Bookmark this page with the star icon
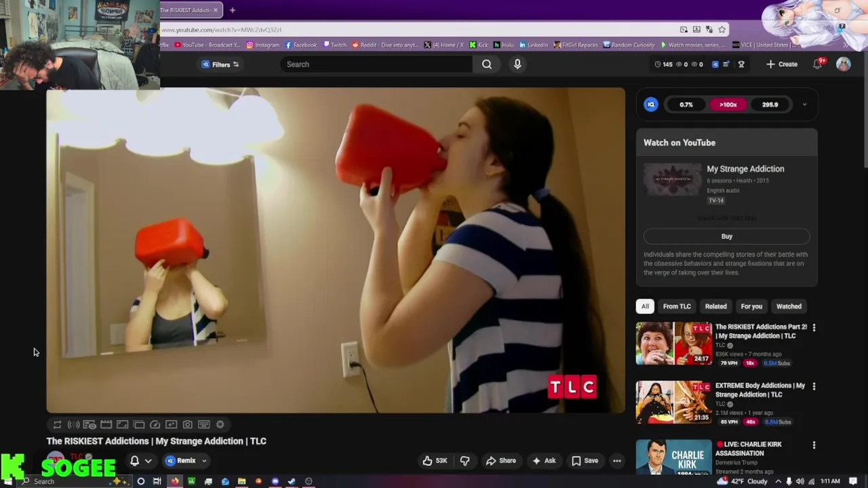The height and width of the screenshot is (488, 868). tap(722, 29)
